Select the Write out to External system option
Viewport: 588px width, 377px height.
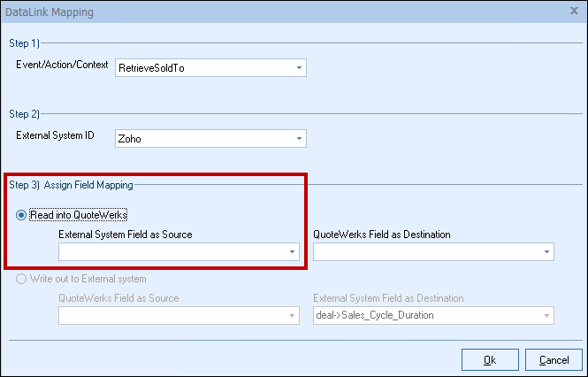click(20, 281)
